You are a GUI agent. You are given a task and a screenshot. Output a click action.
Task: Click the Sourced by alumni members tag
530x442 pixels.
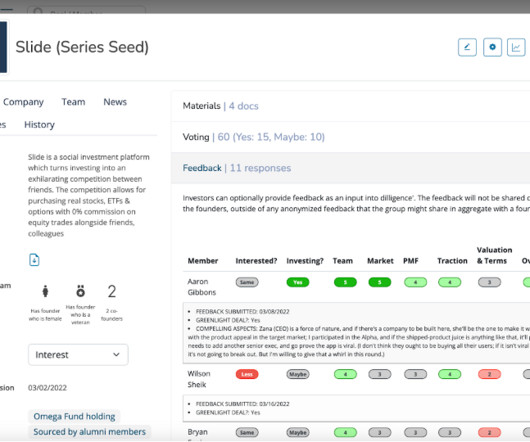90,432
